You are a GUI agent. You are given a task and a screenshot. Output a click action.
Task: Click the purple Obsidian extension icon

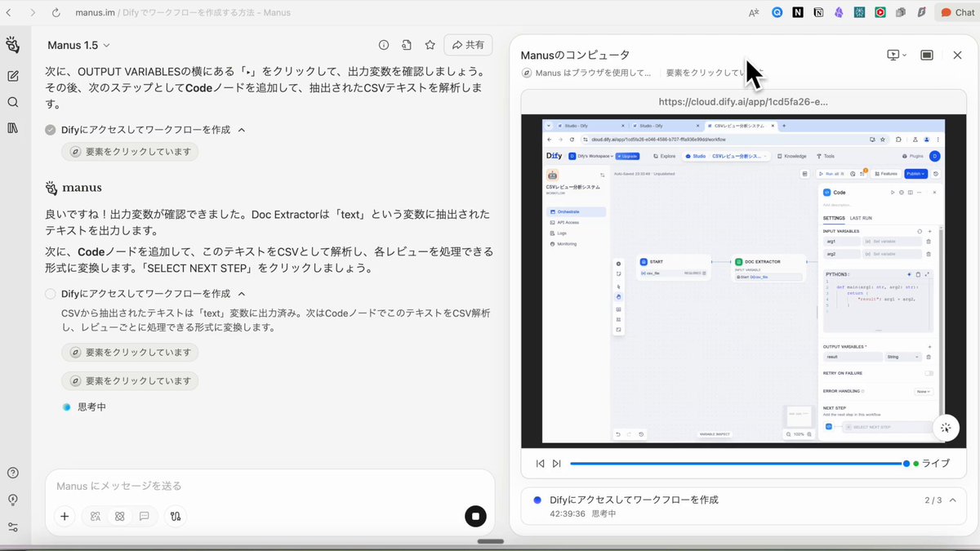[x=839, y=13]
